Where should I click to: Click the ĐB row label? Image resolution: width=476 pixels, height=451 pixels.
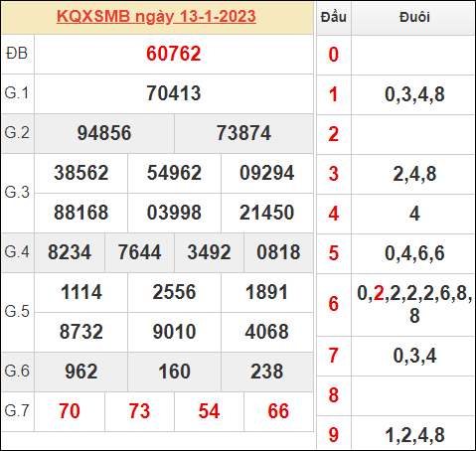click(17, 53)
